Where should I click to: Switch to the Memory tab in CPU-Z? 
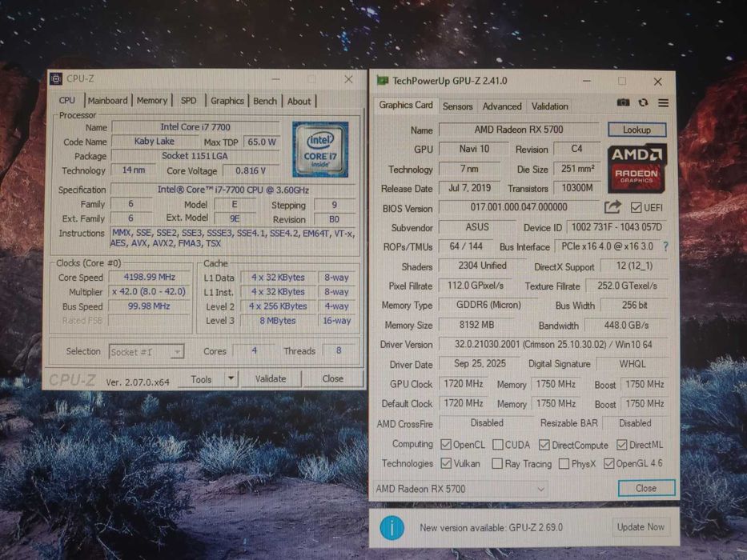(152, 101)
